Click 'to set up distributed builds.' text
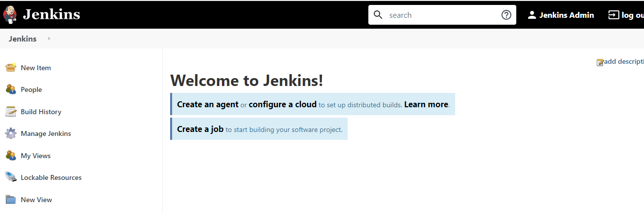 coord(360,105)
